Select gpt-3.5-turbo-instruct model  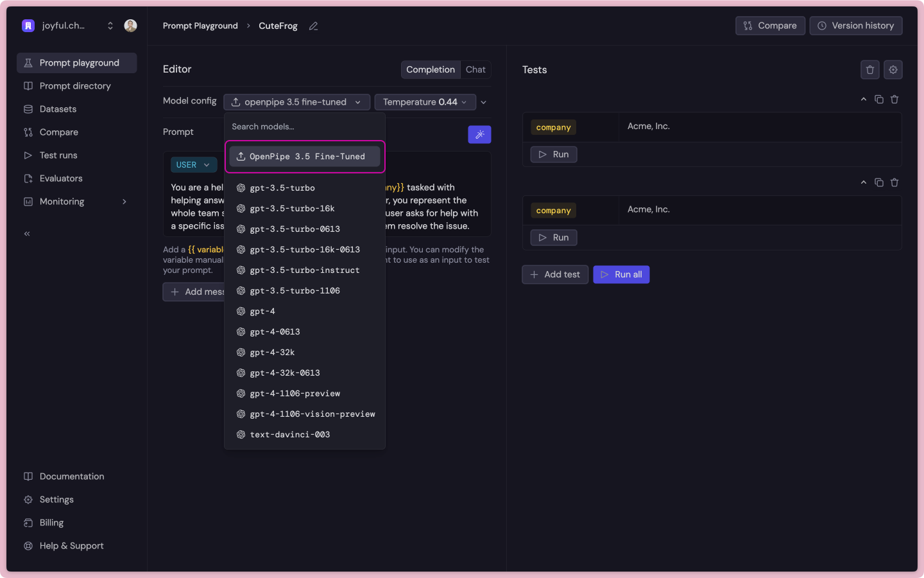[305, 270]
